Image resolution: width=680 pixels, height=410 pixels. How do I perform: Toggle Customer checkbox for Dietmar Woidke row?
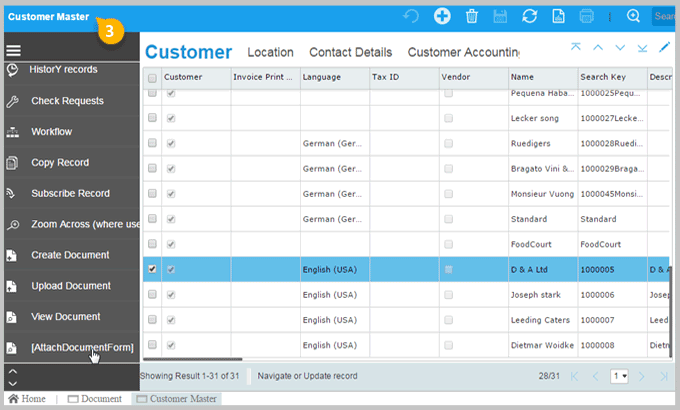[171, 345]
